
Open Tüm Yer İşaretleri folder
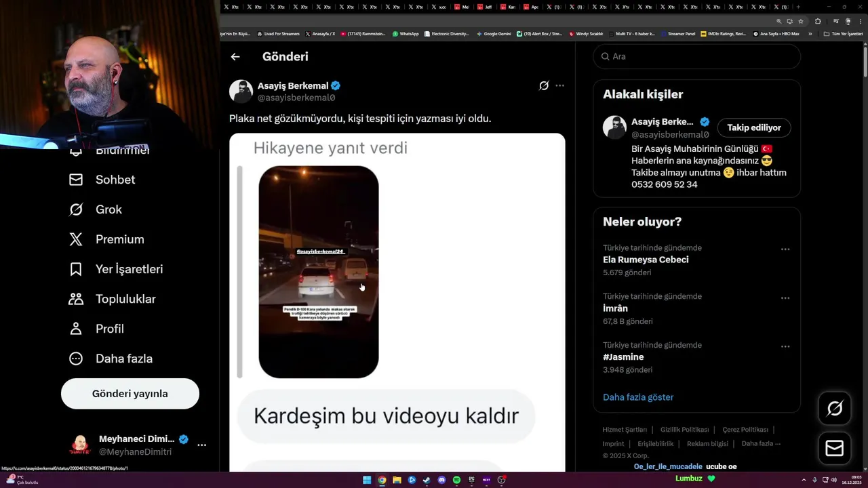[x=843, y=33]
